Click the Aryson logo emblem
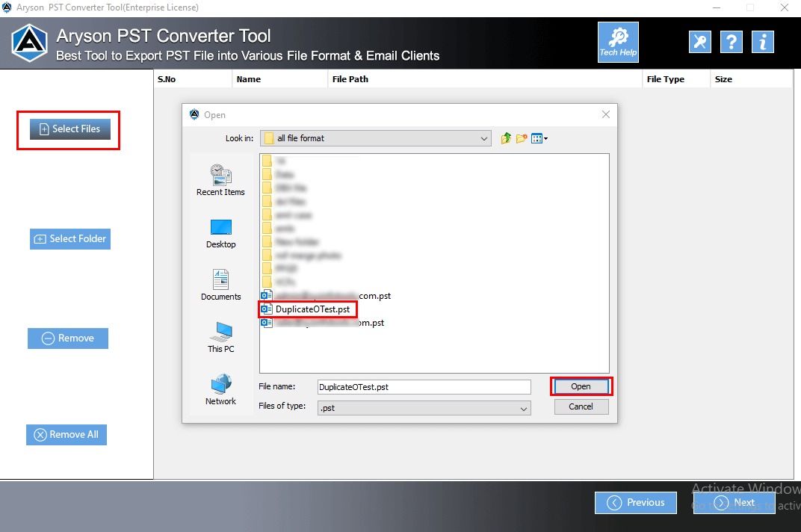This screenshot has height=532, width=801. point(28,42)
